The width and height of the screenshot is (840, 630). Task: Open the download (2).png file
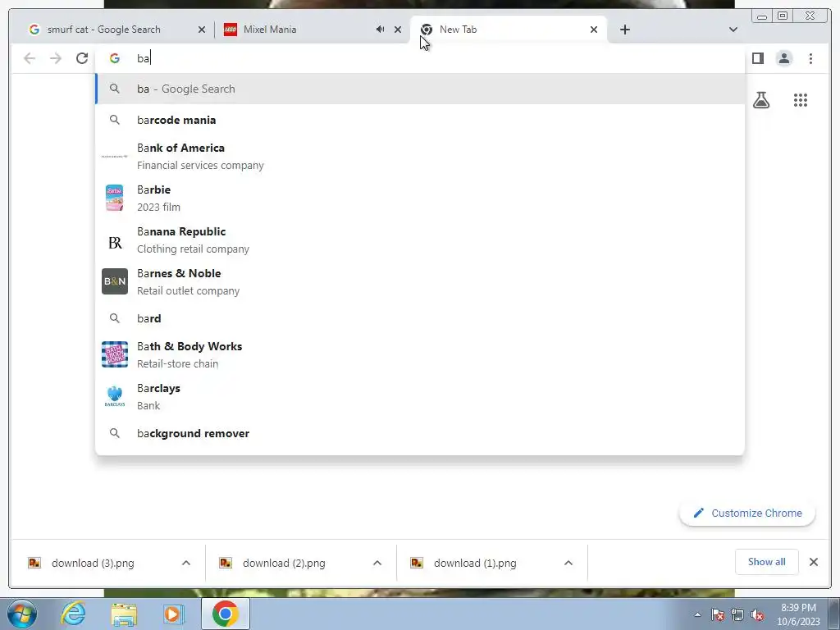[284, 563]
